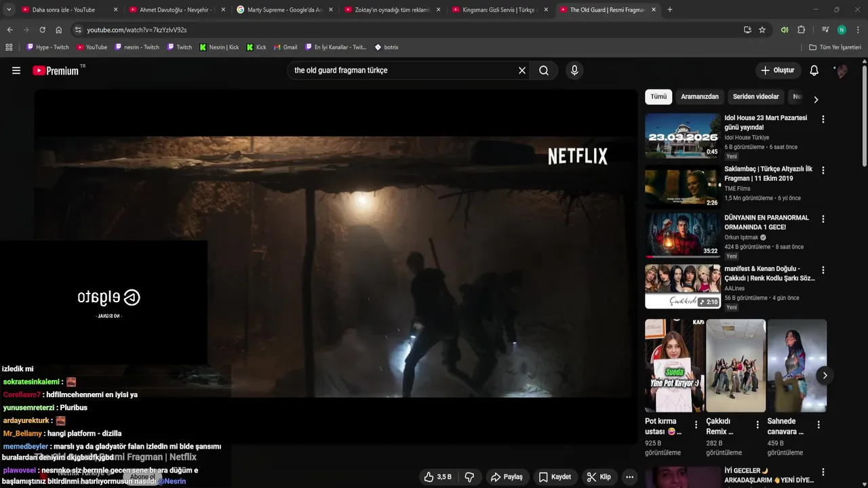Reload the current page

click(42, 30)
